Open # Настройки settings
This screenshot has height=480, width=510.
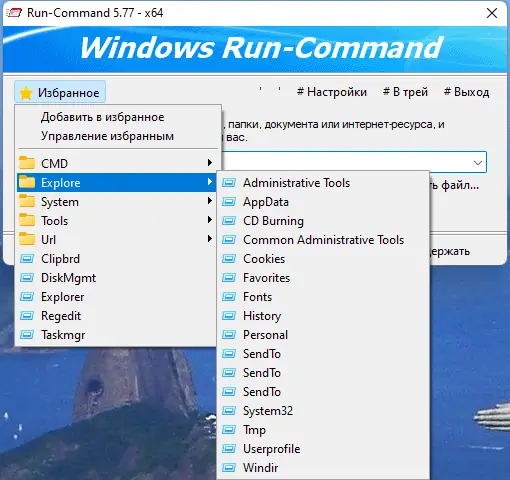pyautogui.click(x=332, y=92)
